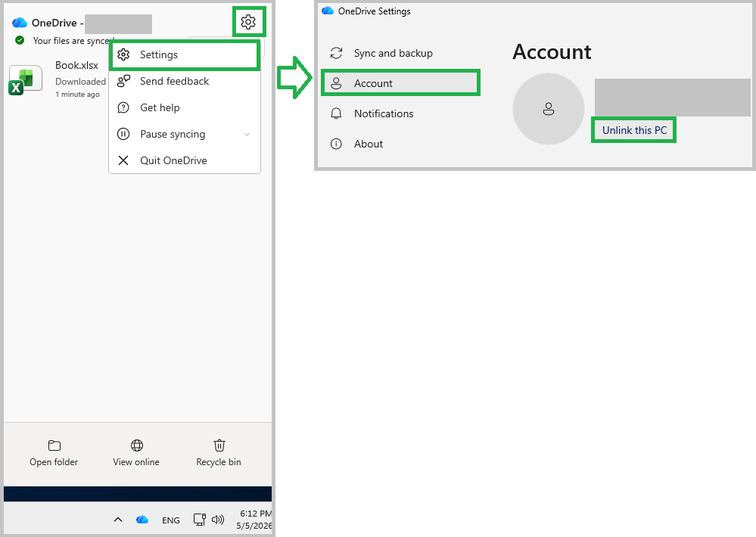This screenshot has width=756, height=537.
Task: Click the OneDrive Settings window cloud icon
Action: pyautogui.click(x=328, y=11)
